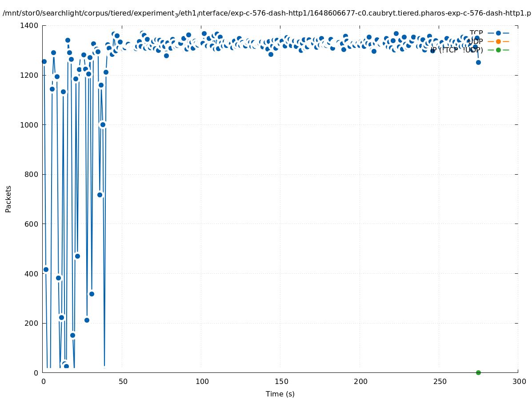The height and width of the screenshot is (400, 532).
Task: Select the first TCP data point at time zero
Action: [44, 61]
